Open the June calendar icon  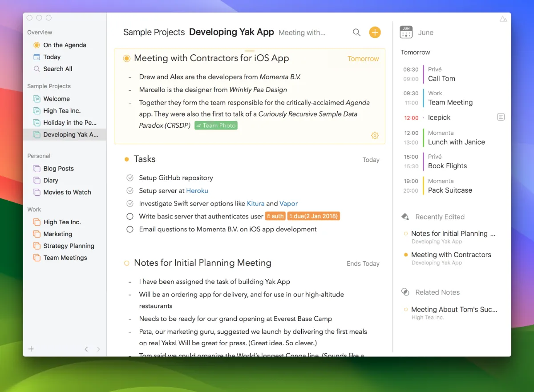(406, 32)
